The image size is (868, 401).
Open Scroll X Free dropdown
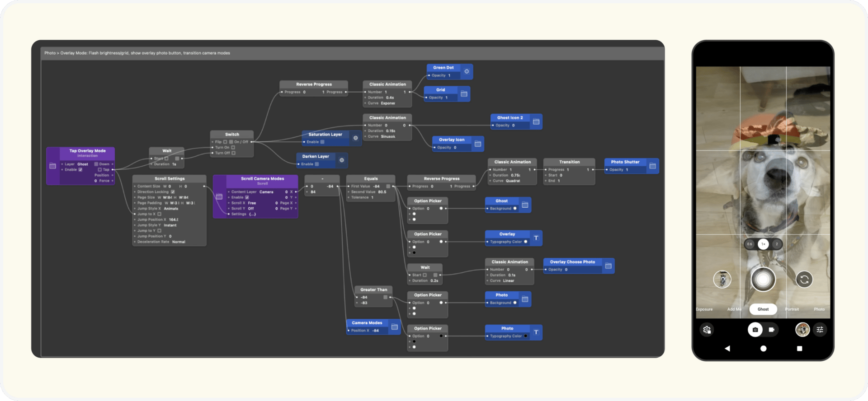[252, 203]
